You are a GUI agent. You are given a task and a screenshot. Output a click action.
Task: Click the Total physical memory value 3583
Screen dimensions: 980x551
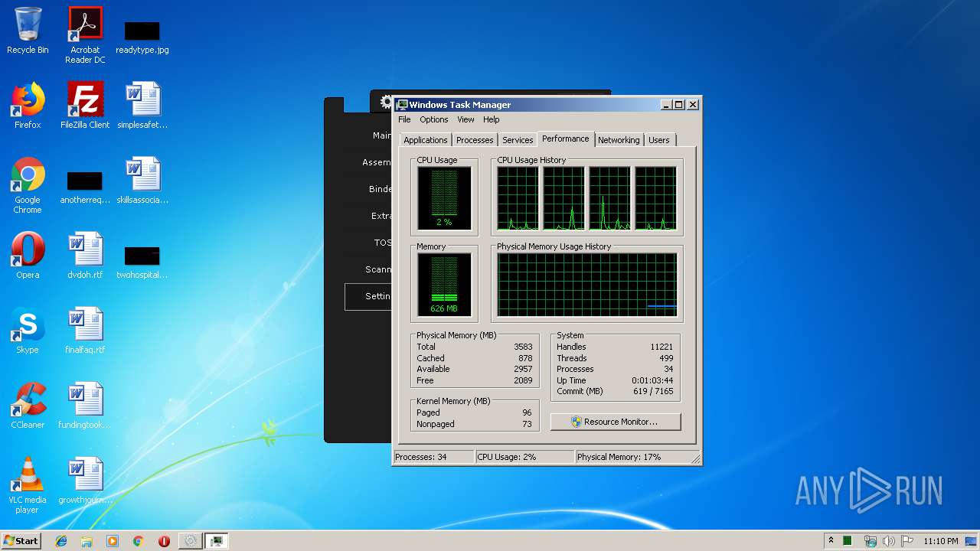pos(523,347)
